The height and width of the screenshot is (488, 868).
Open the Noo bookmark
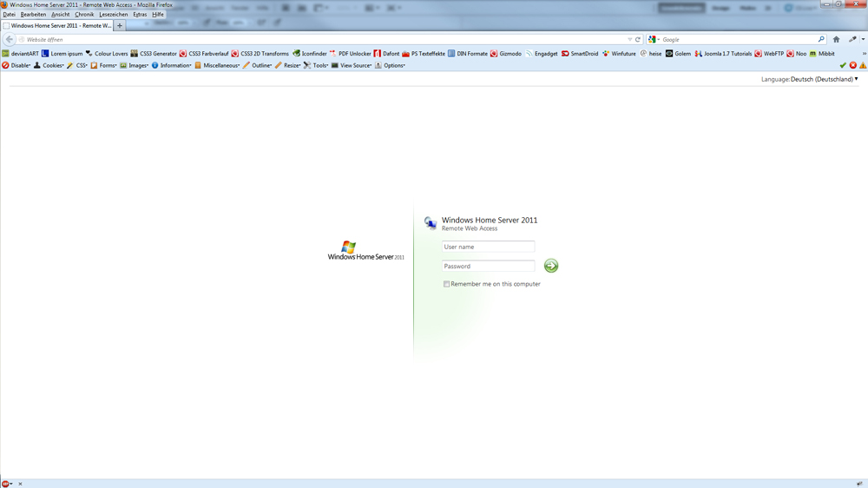tap(797, 54)
